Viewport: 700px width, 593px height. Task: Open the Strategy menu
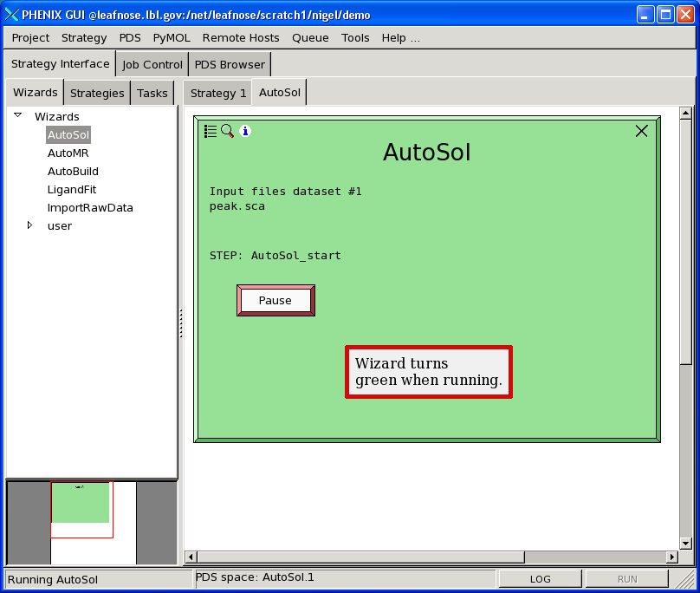[x=84, y=37]
